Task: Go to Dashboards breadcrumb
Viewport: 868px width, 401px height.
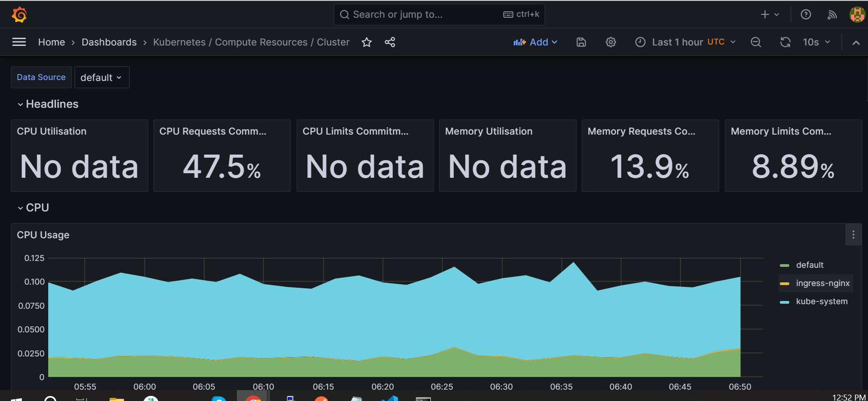Action: click(109, 42)
